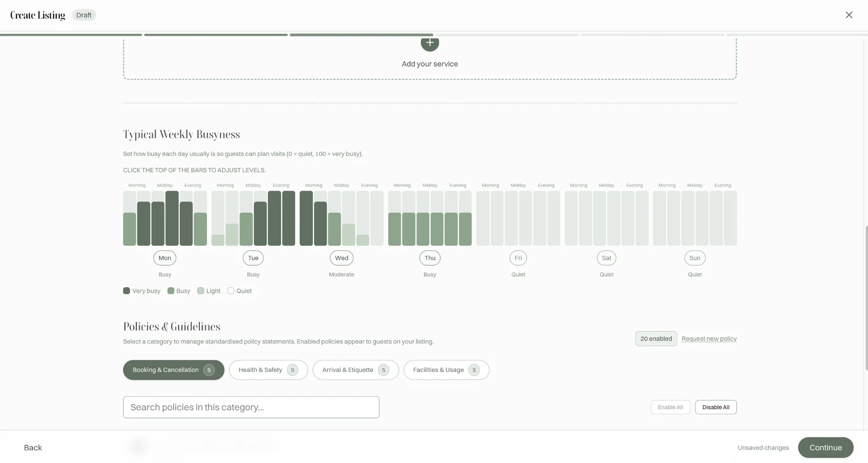Click the 'Light' legend swatch
868x463 pixels.
coord(200,291)
